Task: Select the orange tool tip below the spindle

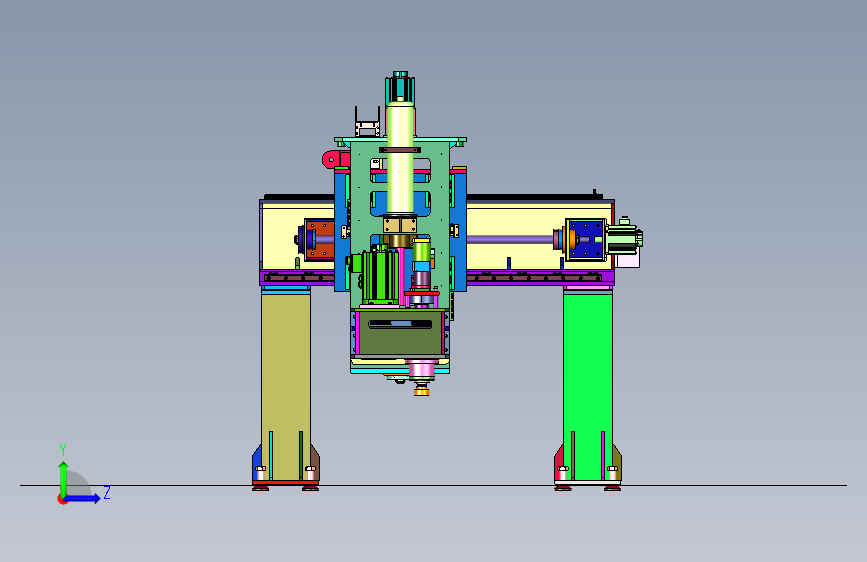Action: (421, 392)
